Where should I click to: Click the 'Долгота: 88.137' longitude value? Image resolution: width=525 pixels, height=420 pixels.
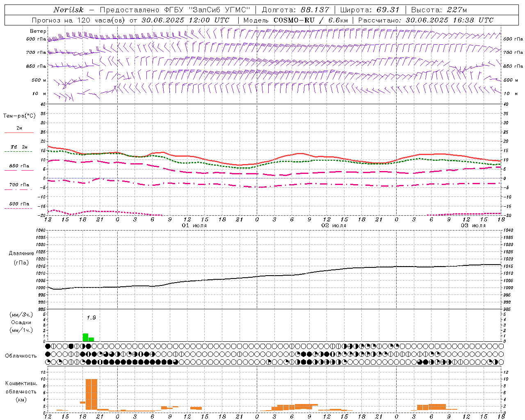[295, 10]
